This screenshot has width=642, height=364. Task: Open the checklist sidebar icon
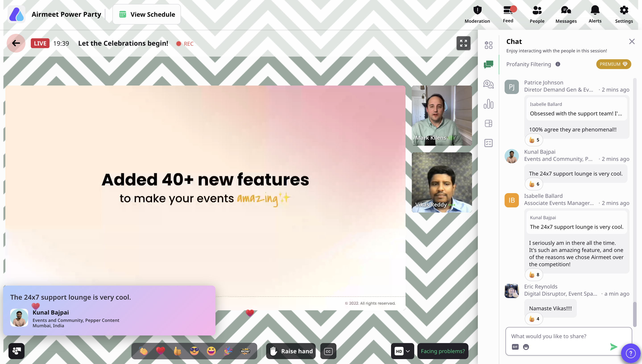[x=488, y=143]
